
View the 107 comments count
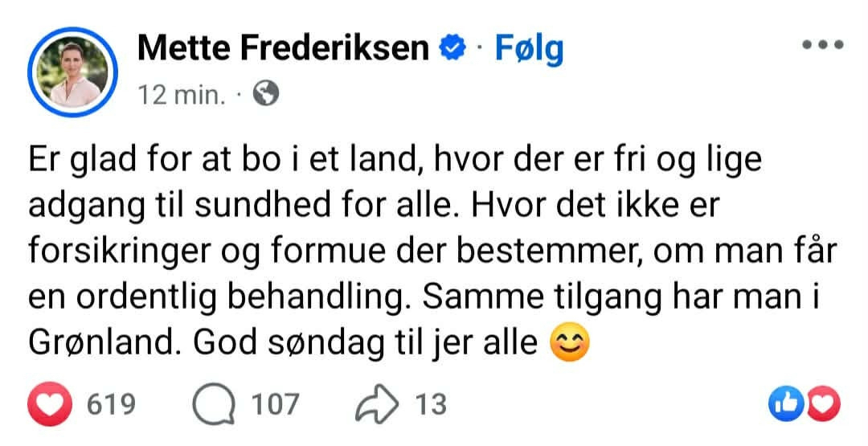coord(275,403)
